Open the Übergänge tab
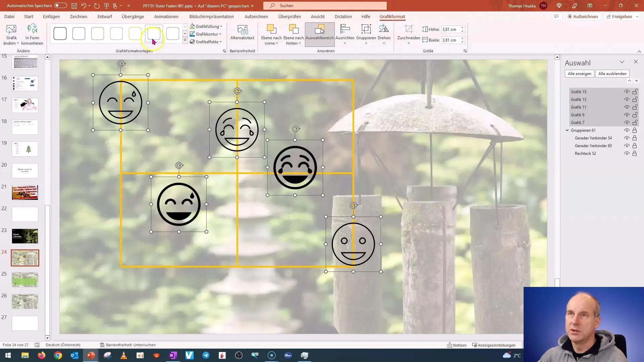 point(133,16)
